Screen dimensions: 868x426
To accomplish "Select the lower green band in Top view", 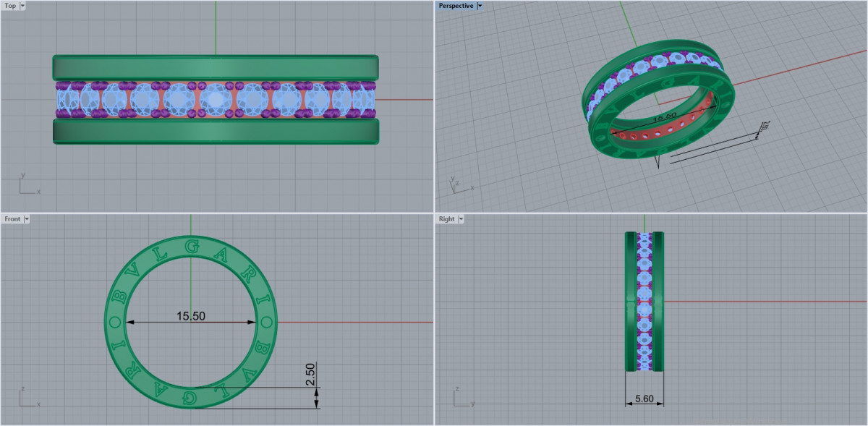I will pyautogui.click(x=216, y=131).
